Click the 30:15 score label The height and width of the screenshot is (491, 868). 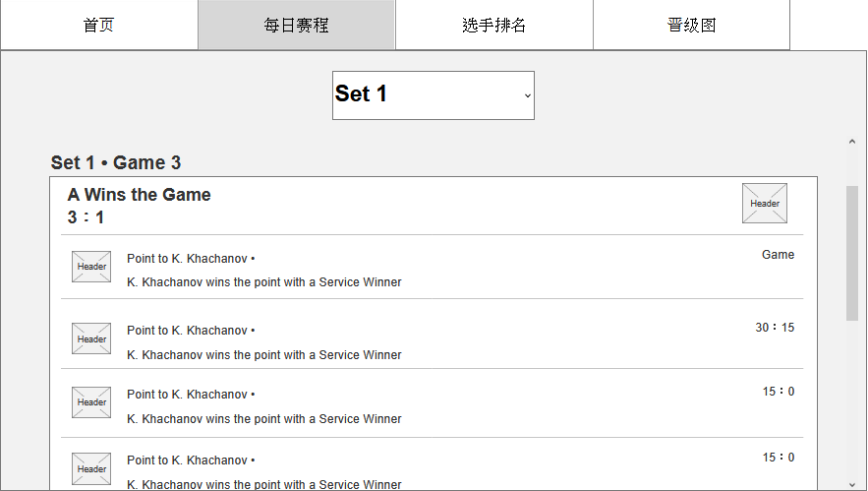775,328
